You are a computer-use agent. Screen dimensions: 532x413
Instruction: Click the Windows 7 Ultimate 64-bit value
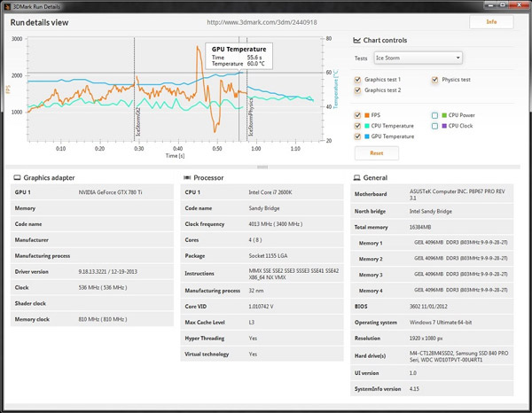coord(441,323)
